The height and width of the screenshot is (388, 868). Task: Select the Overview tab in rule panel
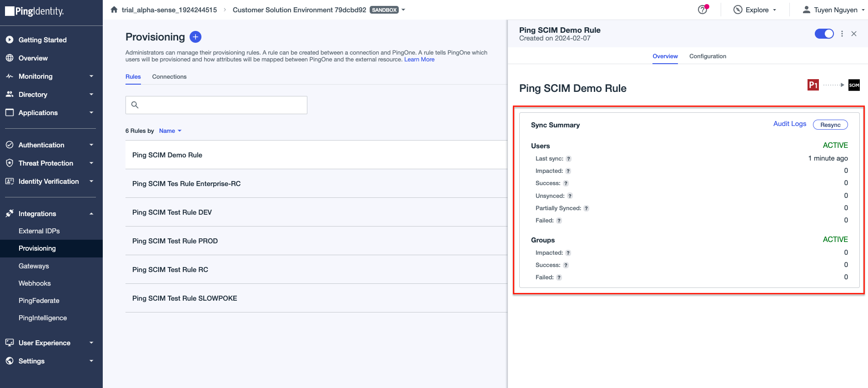pyautogui.click(x=665, y=56)
